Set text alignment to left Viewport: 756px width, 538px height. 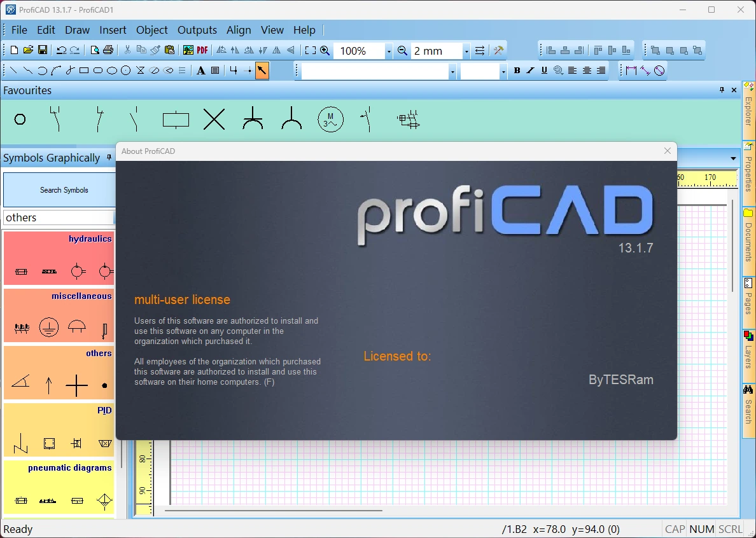572,71
